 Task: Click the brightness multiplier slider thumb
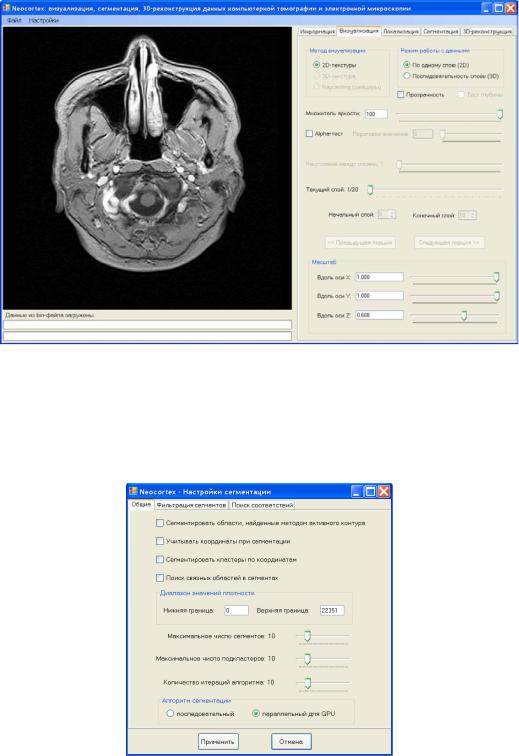click(500, 114)
